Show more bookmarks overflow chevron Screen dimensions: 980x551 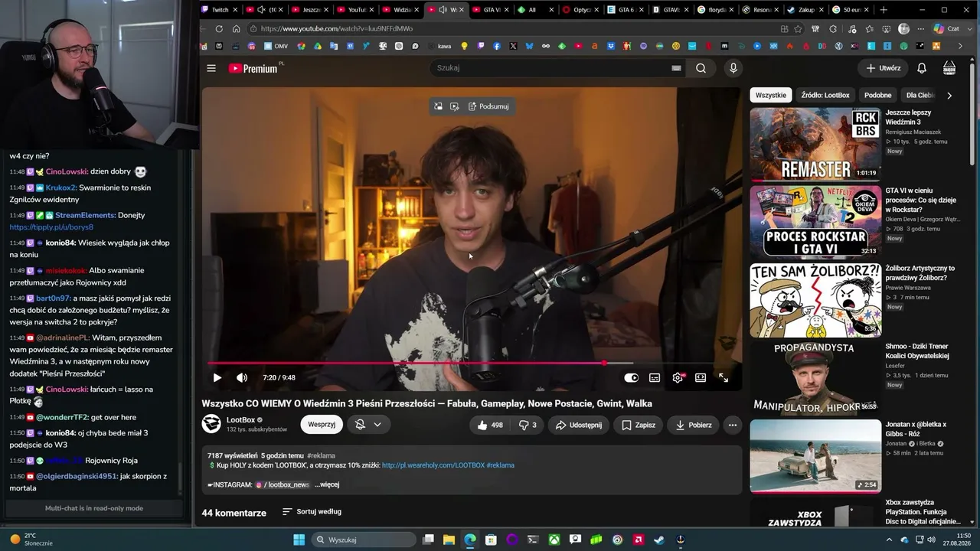pyautogui.click(x=960, y=46)
